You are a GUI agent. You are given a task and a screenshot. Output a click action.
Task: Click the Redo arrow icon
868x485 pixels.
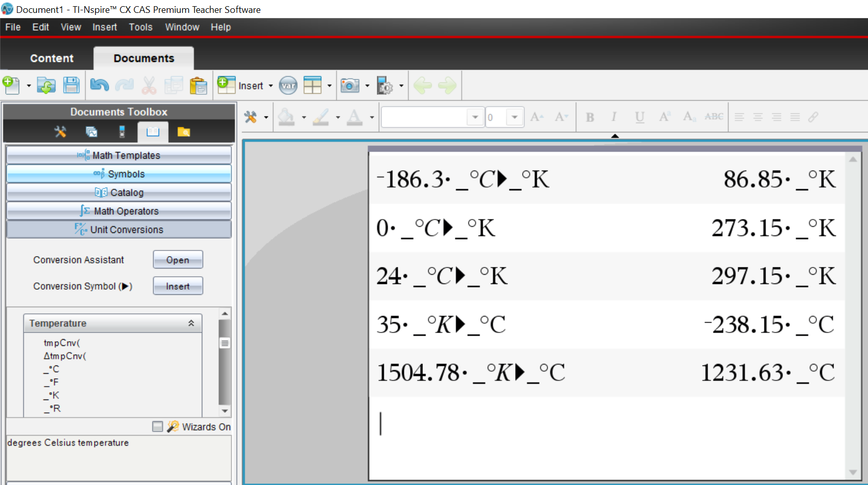click(x=124, y=85)
